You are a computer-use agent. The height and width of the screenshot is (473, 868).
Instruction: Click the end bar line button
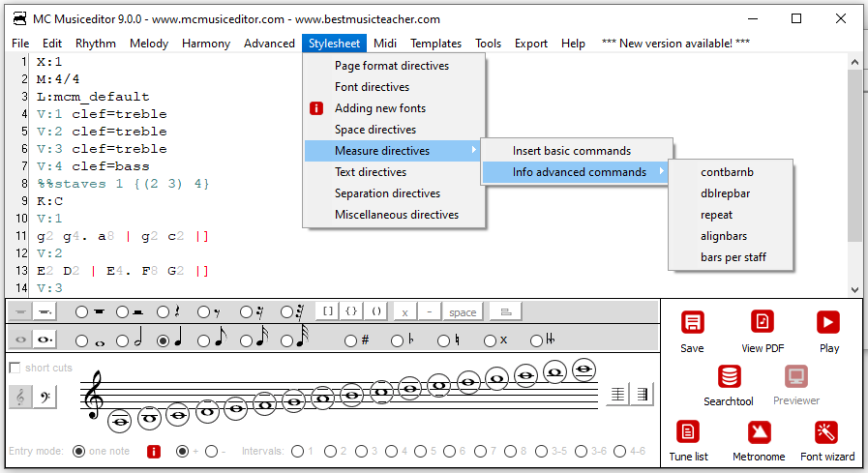643,395
